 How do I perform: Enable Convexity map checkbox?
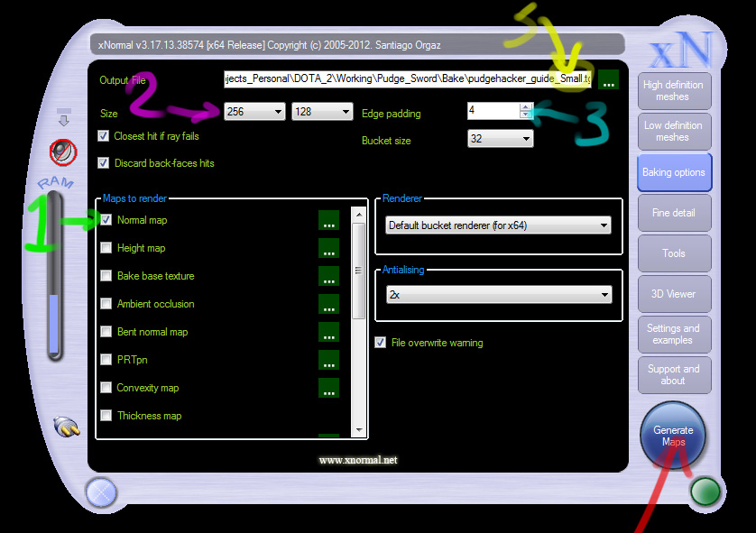pyautogui.click(x=106, y=388)
